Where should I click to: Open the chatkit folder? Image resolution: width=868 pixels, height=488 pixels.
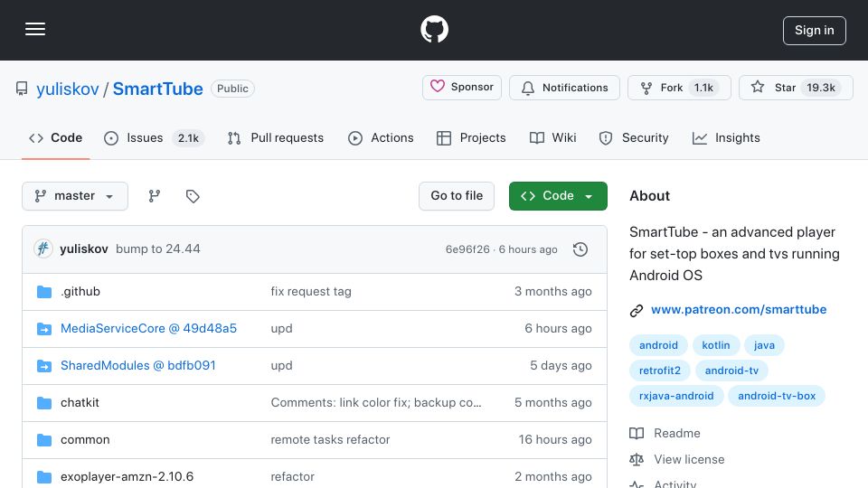coord(80,403)
